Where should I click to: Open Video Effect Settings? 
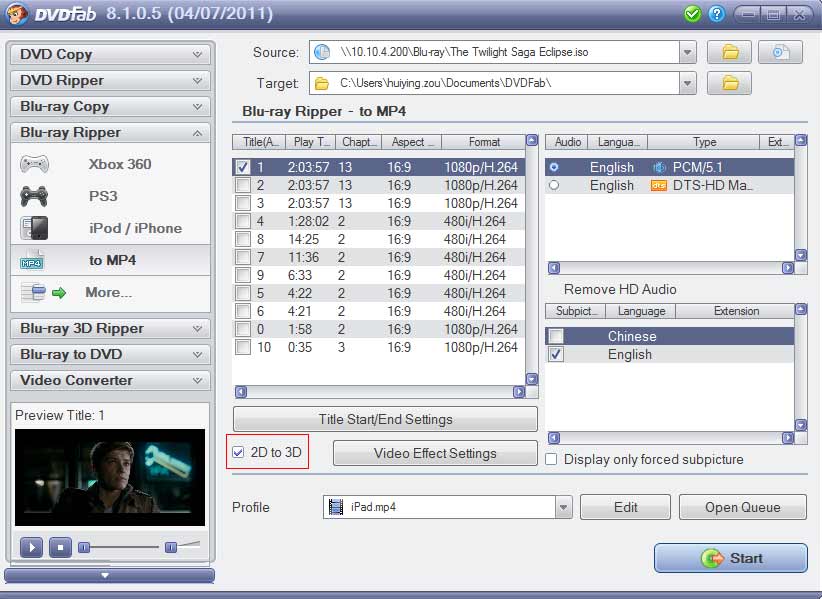435,453
